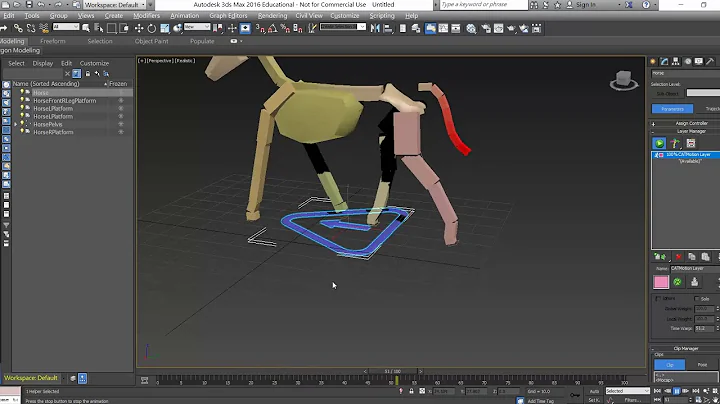This screenshot has width=720, height=404.
Task: Activate the Select and Rotate tool
Action: 152,28
